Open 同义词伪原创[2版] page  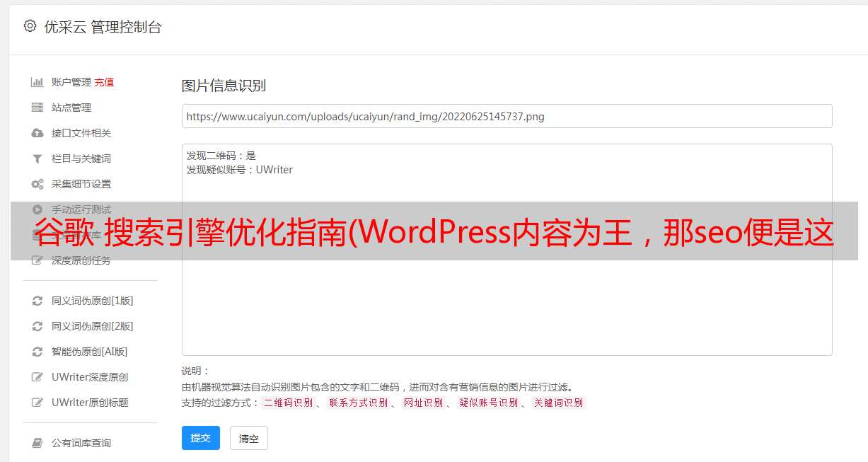pyautogui.click(x=93, y=326)
